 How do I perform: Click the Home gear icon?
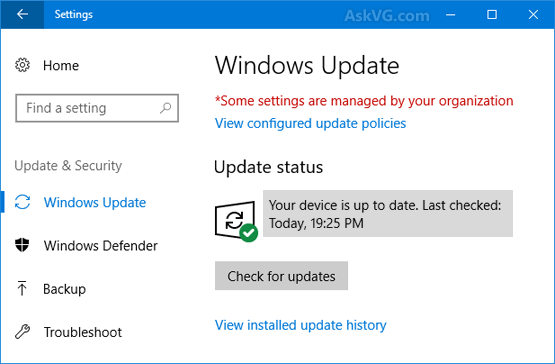tap(22, 65)
